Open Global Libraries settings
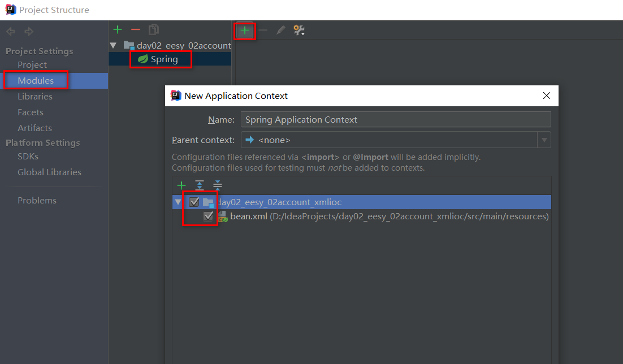This screenshot has width=623, height=364. (49, 172)
